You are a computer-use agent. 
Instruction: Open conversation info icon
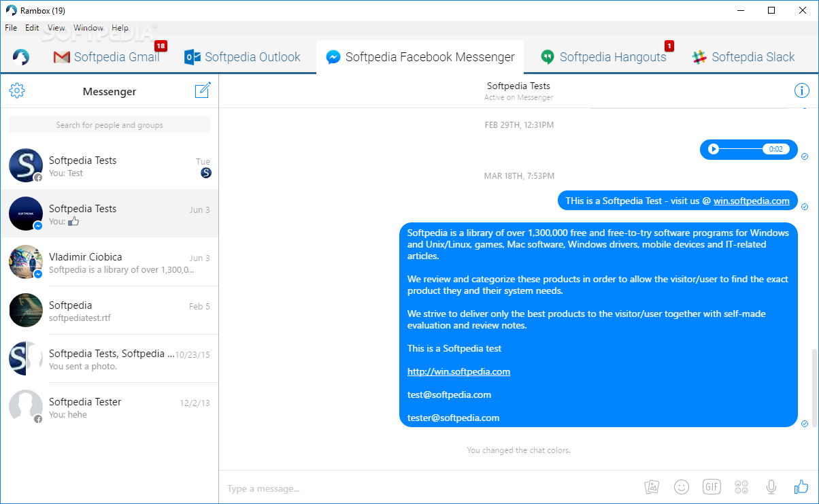802,90
